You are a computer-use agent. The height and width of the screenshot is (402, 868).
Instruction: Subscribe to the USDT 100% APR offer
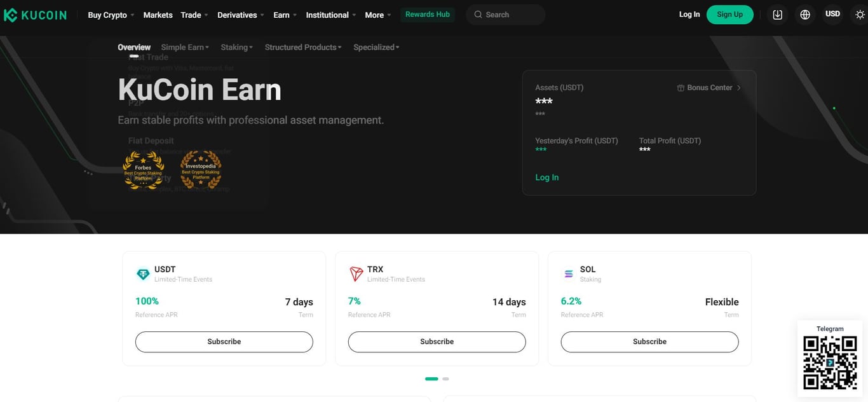[x=224, y=342]
